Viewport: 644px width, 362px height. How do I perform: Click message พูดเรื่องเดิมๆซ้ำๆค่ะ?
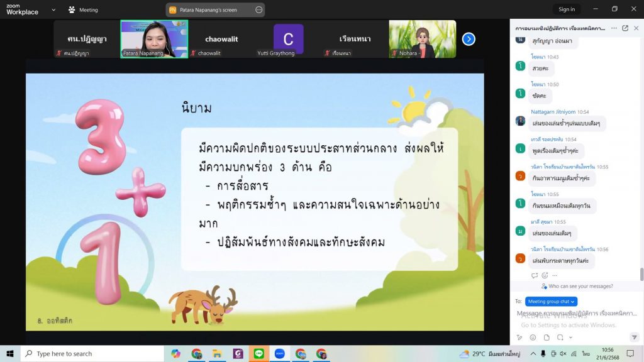[555, 151]
